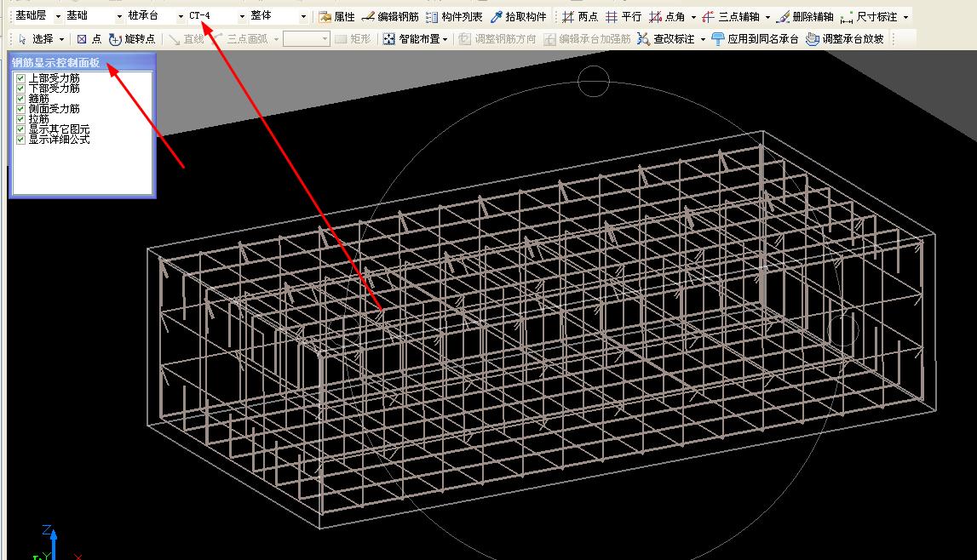Open the 属性 properties tool
The height and width of the screenshot is (560, 977).
click(x=336, y=17)
